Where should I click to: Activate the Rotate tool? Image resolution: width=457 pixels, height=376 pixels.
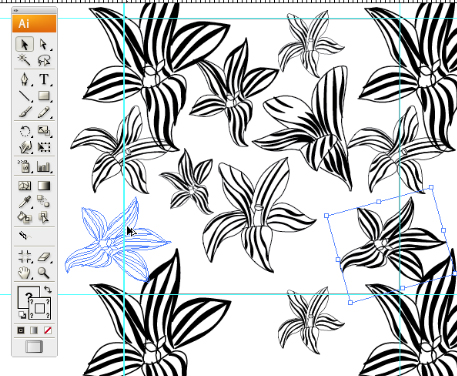click(x=25, y=131)
